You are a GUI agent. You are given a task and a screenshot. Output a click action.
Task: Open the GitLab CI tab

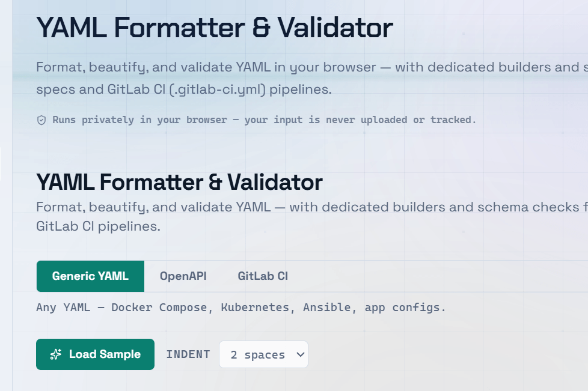click(263, 276)
